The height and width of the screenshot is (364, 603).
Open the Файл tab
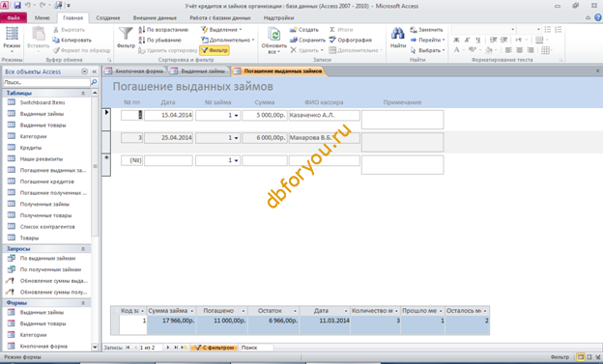(14, 17)
